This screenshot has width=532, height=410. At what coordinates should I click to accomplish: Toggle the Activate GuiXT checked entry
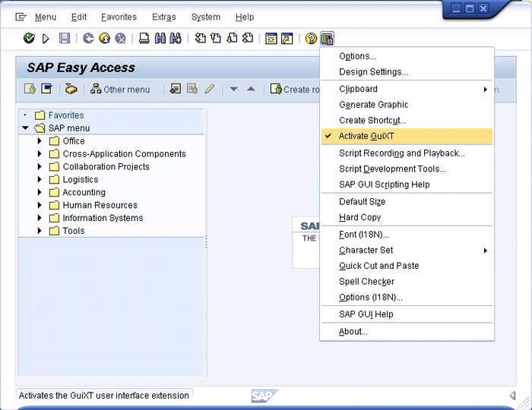tap(407, 136)
